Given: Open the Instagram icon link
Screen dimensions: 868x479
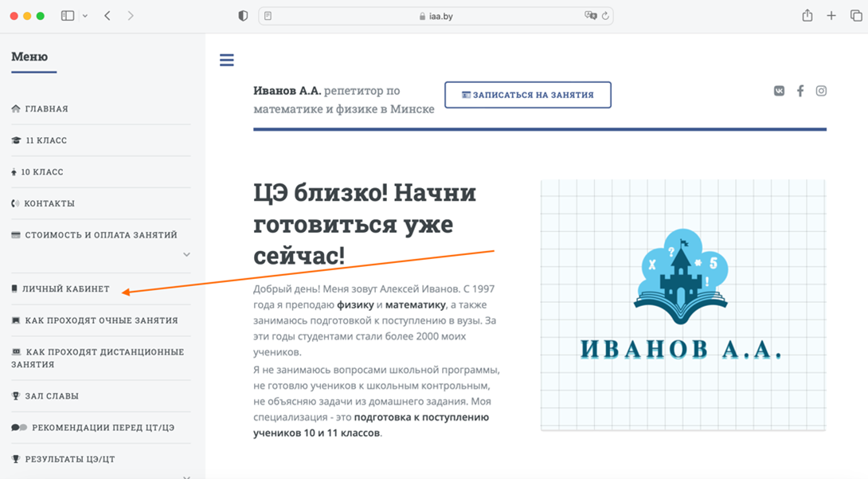Looking at the screenshot, I should 821,91.
